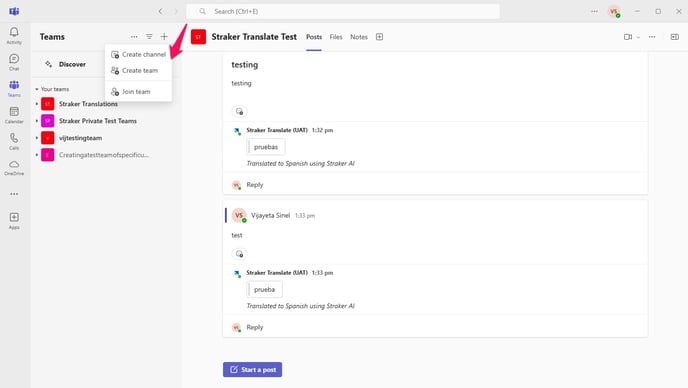This screenshot has height=388, width=688.
Task: Open the Teams list filter icon
Action: 149,37
